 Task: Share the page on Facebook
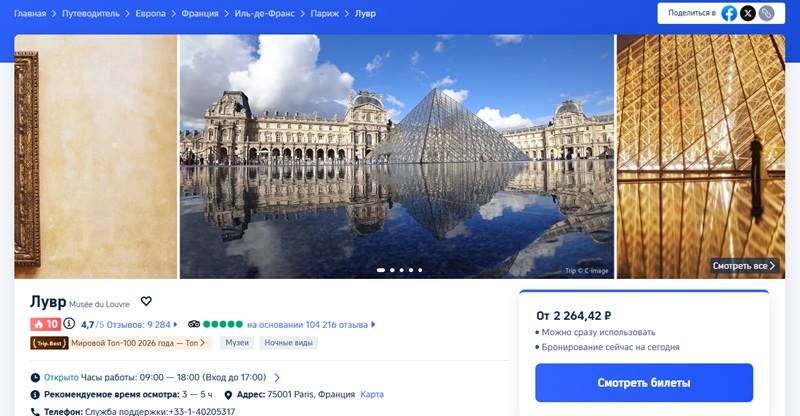pos(730,13)
